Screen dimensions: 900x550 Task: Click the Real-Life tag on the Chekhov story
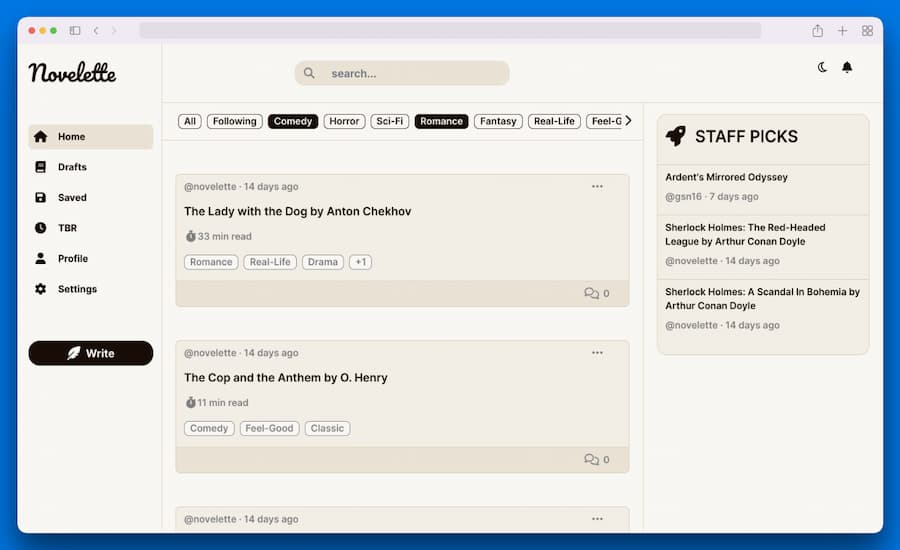pos(270,262)
